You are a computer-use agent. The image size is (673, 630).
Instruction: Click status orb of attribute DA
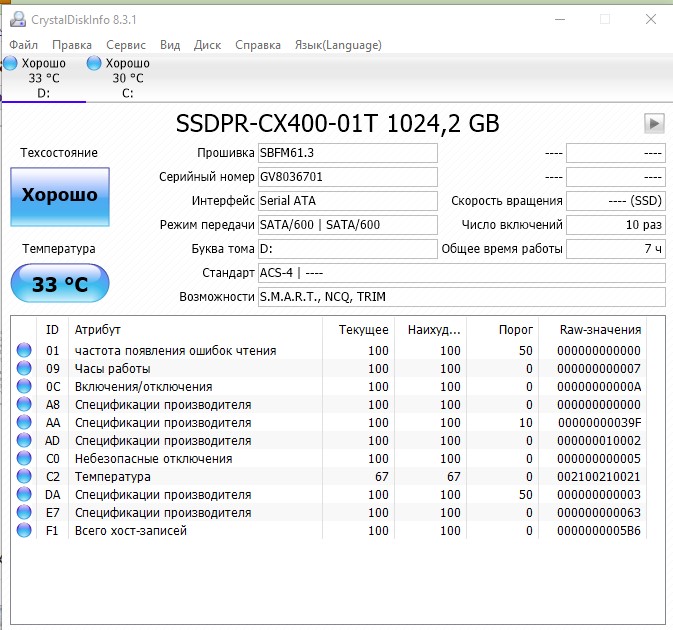pos(24,494)
